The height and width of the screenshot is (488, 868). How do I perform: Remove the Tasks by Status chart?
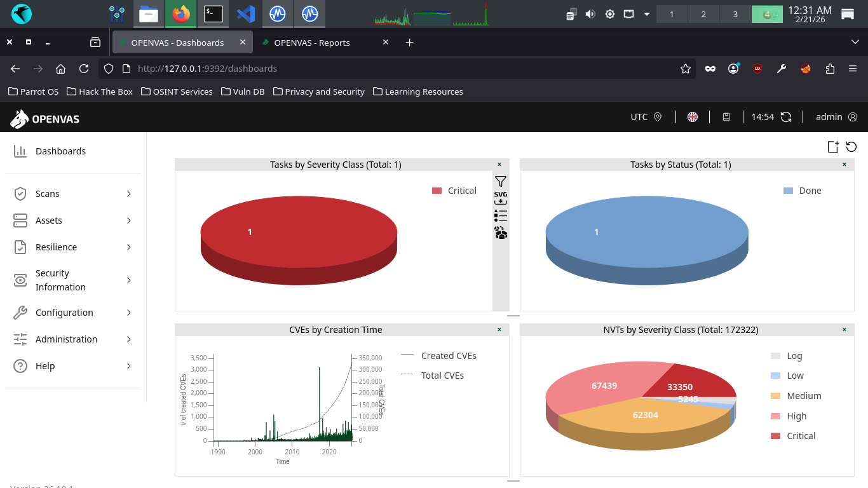click(x=844, y=165)
